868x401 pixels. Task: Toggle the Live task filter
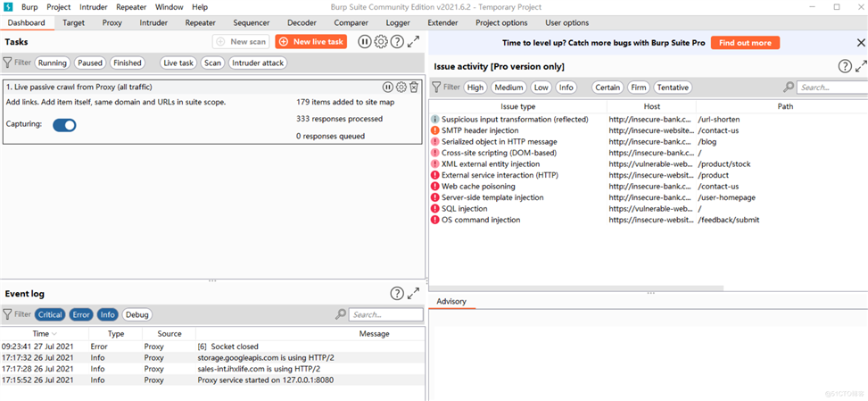[178, 63]
